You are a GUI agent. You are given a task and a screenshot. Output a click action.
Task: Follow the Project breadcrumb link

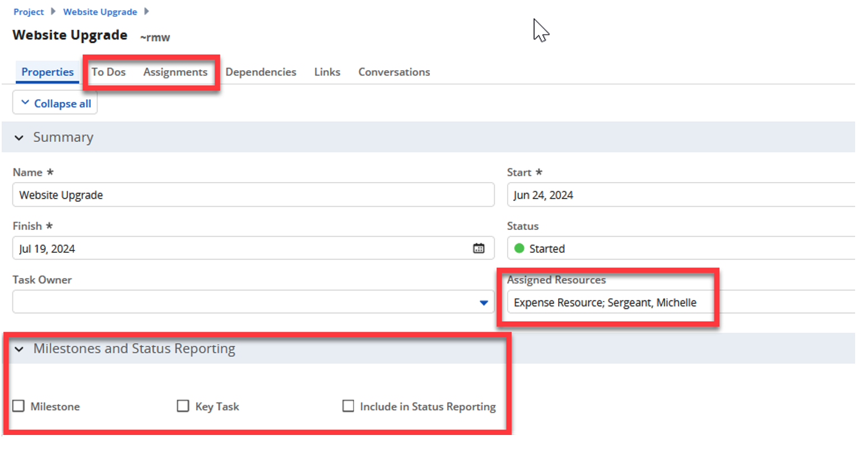29,12
